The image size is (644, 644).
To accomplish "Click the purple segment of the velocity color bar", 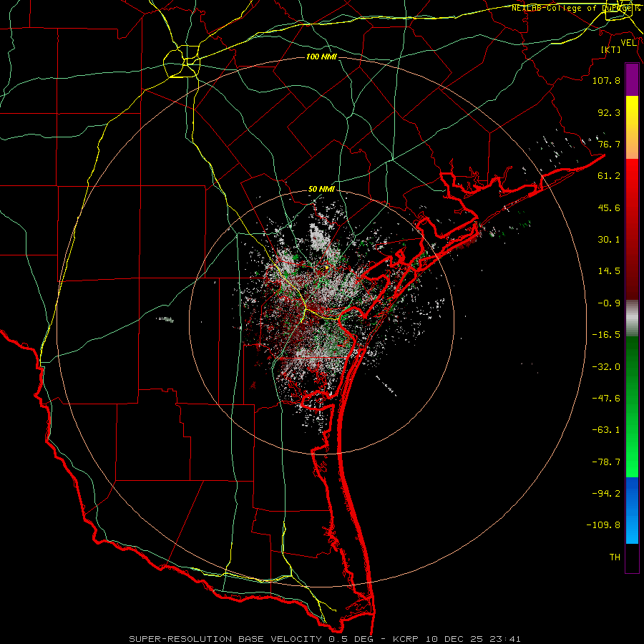I will point(632,80).
